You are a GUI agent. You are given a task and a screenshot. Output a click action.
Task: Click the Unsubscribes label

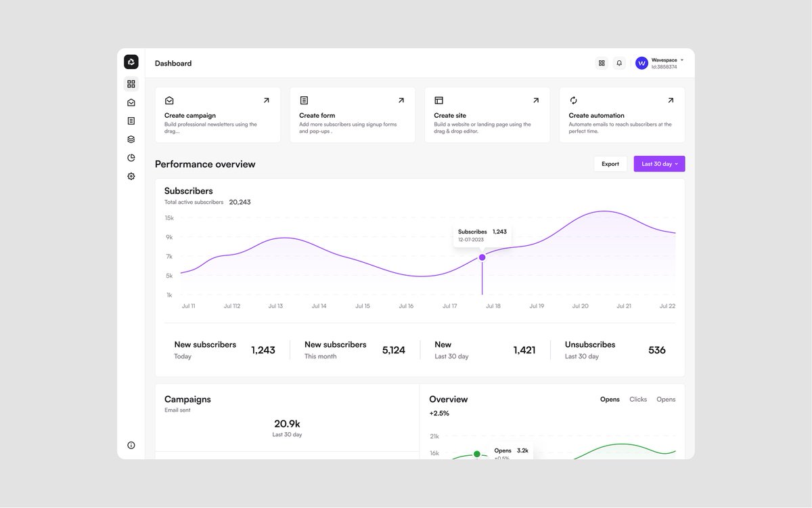point(590,345)
